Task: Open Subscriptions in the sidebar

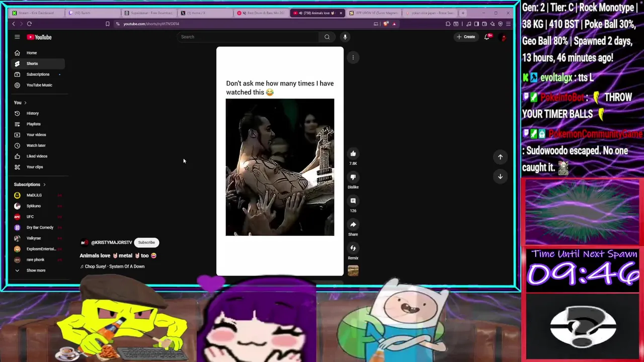Action: (x=38, y=74)
